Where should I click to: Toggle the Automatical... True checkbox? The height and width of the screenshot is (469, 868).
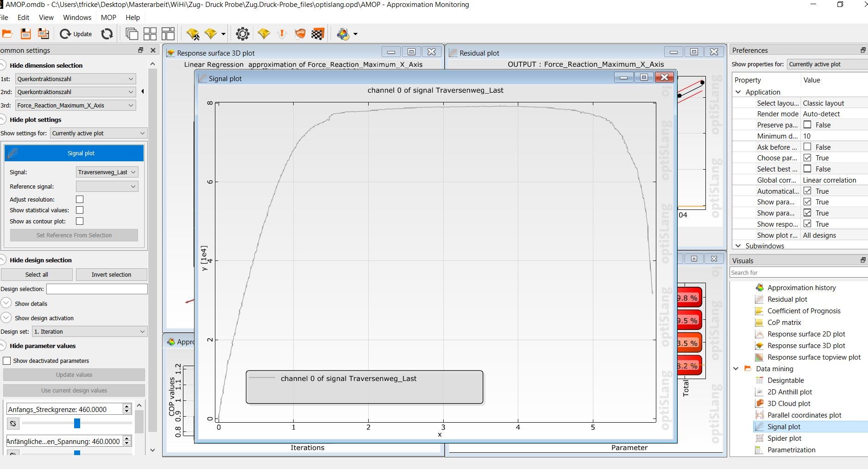tap(807, 191)
